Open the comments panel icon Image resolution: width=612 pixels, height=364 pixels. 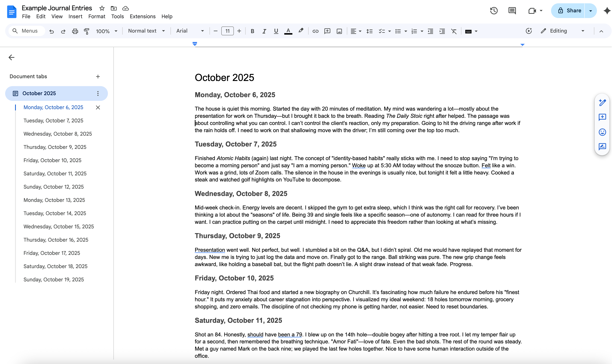click(512, 10)
